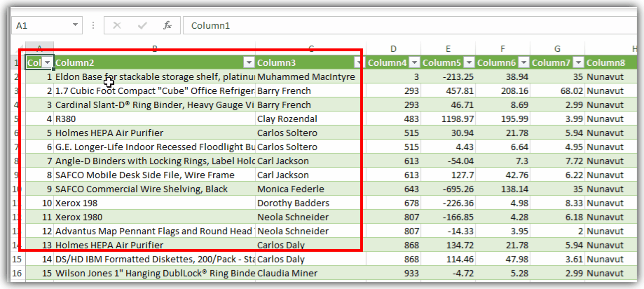The height and width of the screenshot is (289, 644).
Task: Click the 'Muhammed MacIntyre' cell
Action: point(310,77)
